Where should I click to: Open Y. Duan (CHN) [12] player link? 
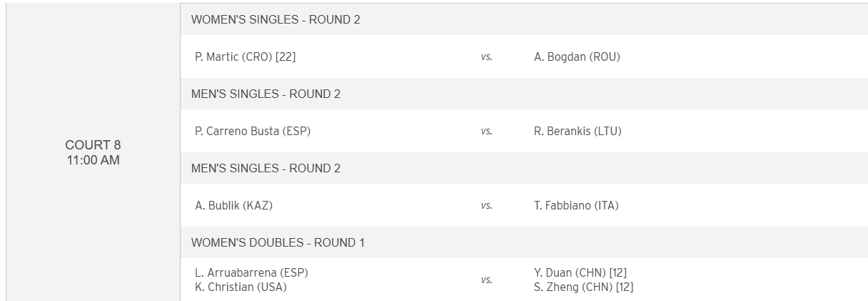(580, 272)
